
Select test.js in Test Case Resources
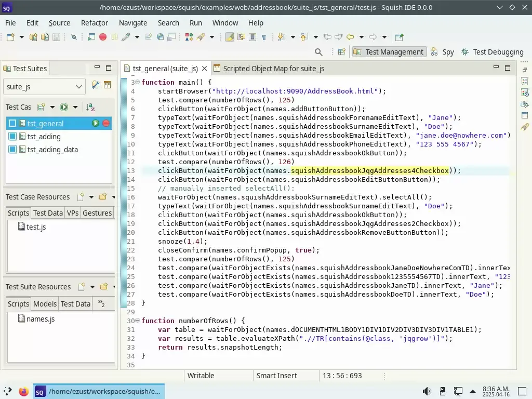(32, 227)
